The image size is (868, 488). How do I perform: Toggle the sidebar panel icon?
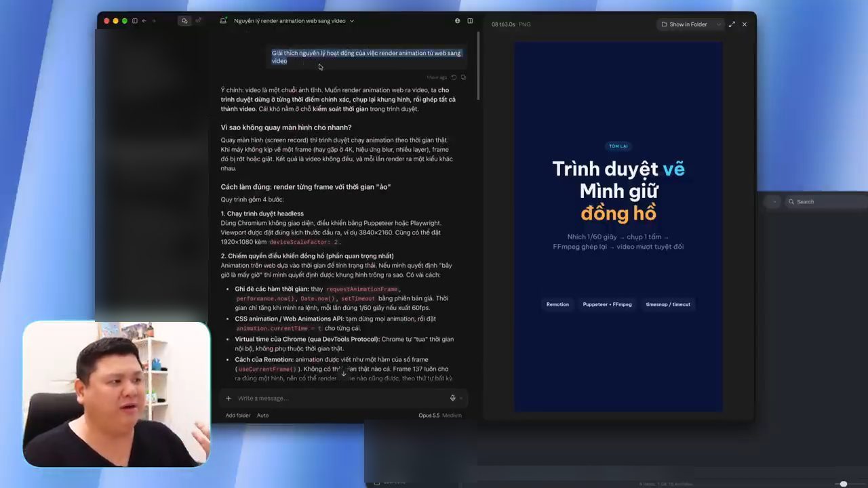[135, 21]
